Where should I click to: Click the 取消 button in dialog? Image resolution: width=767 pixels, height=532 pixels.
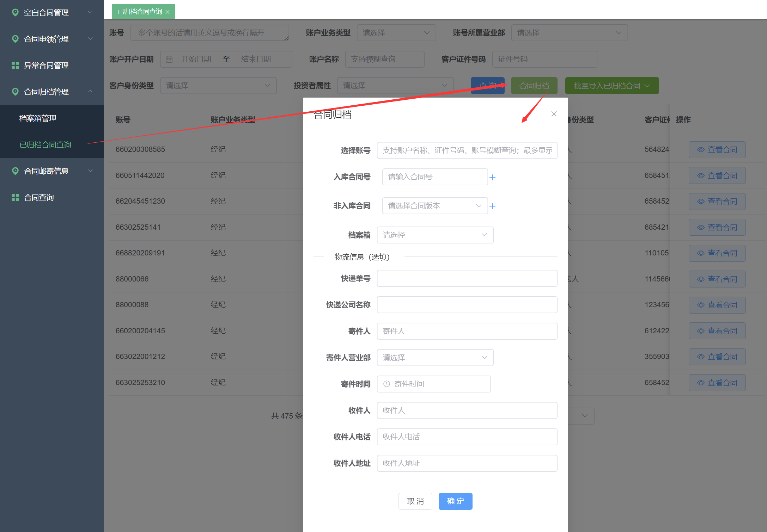(415, 501)
